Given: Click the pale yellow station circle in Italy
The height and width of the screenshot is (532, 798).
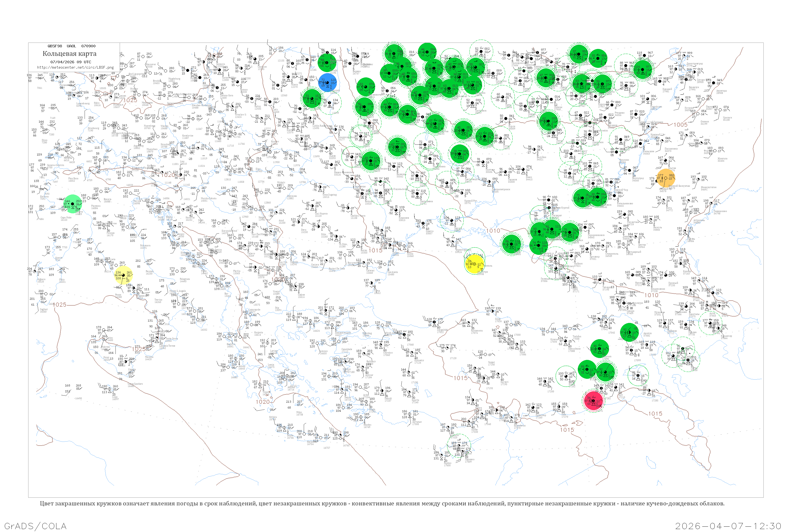Looking at the screenshot, I should coord(123,275).
